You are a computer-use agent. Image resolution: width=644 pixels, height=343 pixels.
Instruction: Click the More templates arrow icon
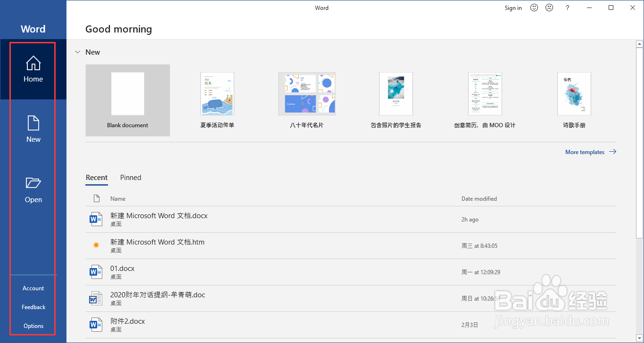click(x=612, y=152)
